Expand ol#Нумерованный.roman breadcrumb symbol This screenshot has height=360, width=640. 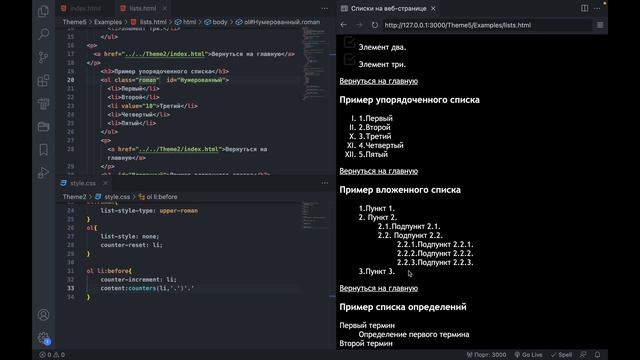(x=278, y=22)
